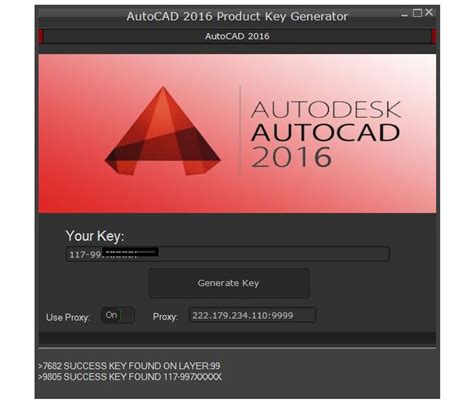Click the AUTODESK wordmark in banner
Screen dimensions: 474x403
click(x=326, y=110)
